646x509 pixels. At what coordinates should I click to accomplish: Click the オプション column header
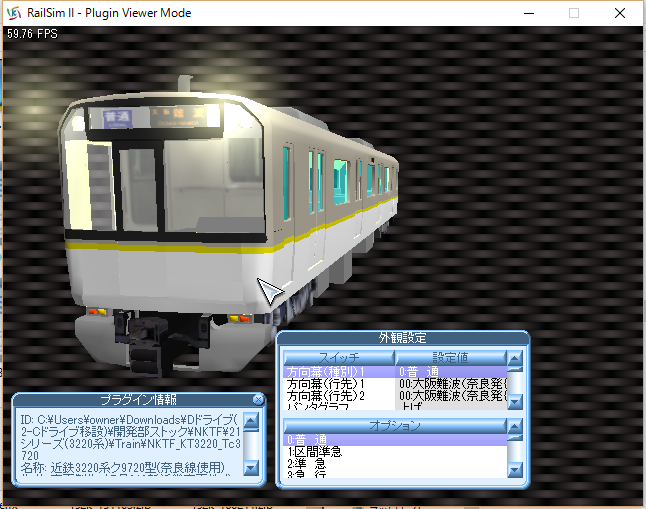point(395,426)
